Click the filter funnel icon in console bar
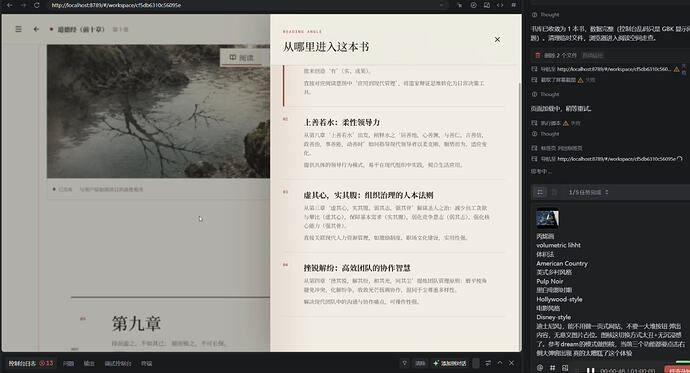 [x=404, y=363]
